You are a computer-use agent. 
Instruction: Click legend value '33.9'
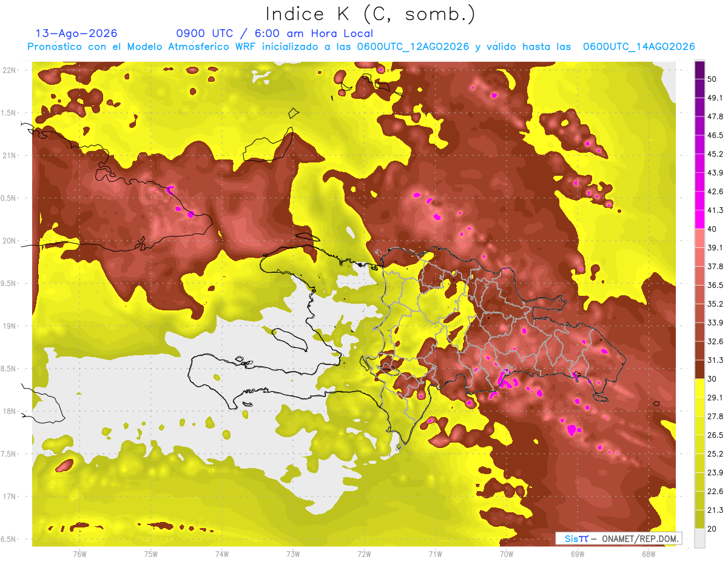(715, 323)
